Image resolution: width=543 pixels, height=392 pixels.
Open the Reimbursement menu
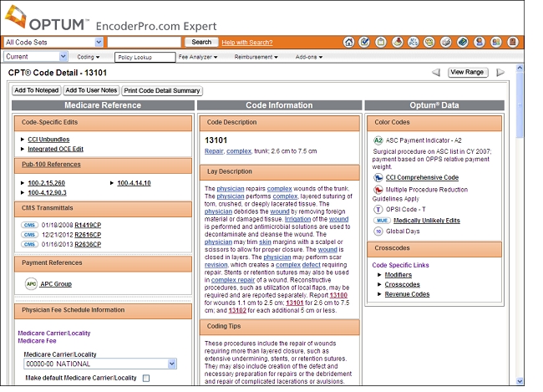click(x=256, y=57)
